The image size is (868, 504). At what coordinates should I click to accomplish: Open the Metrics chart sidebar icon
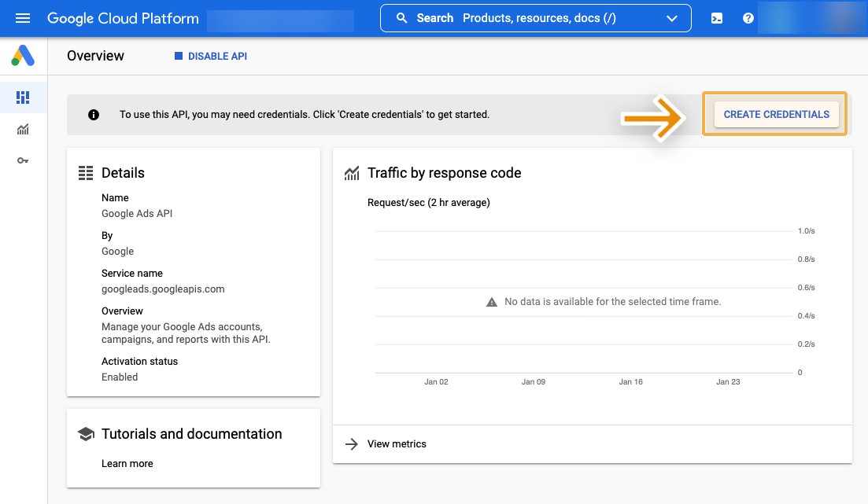[23, 129]
